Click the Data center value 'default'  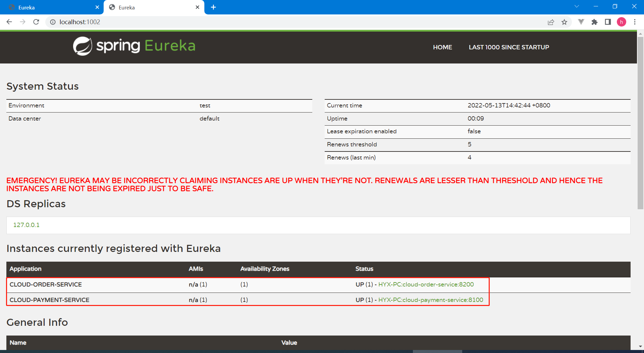click(209, 119)
